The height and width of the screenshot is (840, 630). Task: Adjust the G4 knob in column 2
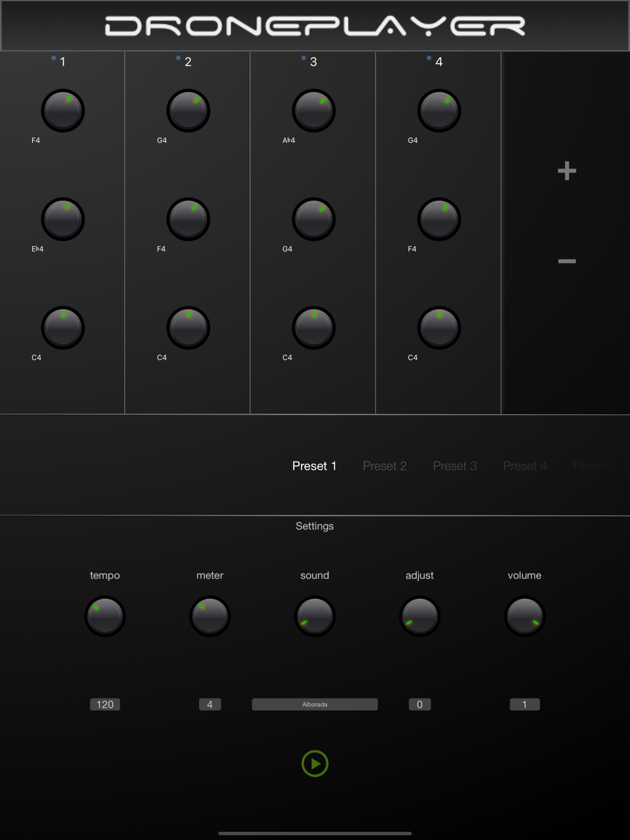(x=188, y=111)
